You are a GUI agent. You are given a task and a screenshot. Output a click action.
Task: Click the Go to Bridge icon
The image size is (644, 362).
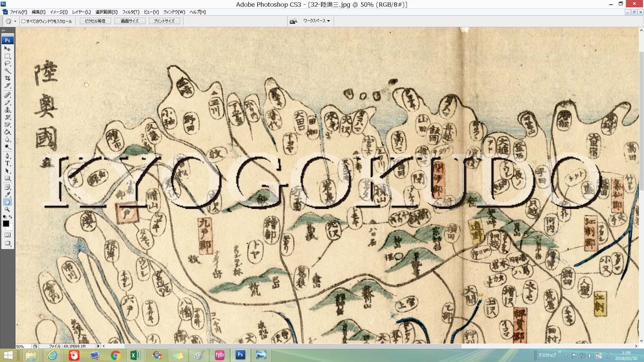tap(293, 21)
